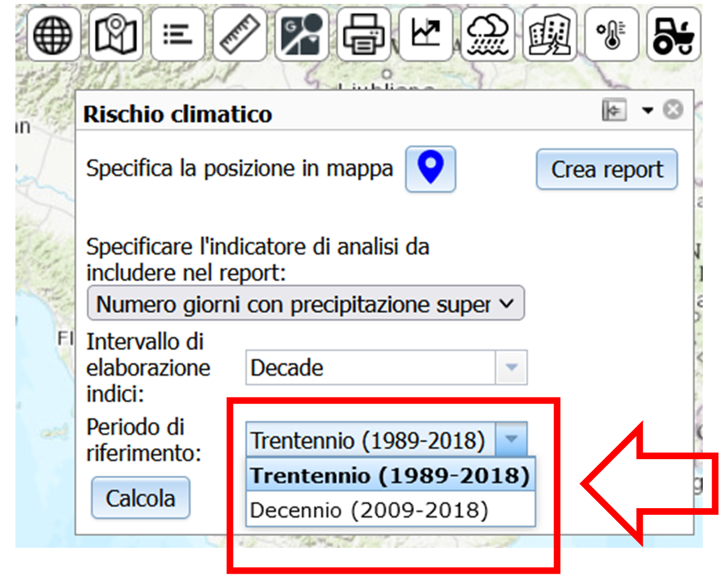Close the Rischio climatico panel
Viewport: 727px width, 588px height.
coord(673,110)
